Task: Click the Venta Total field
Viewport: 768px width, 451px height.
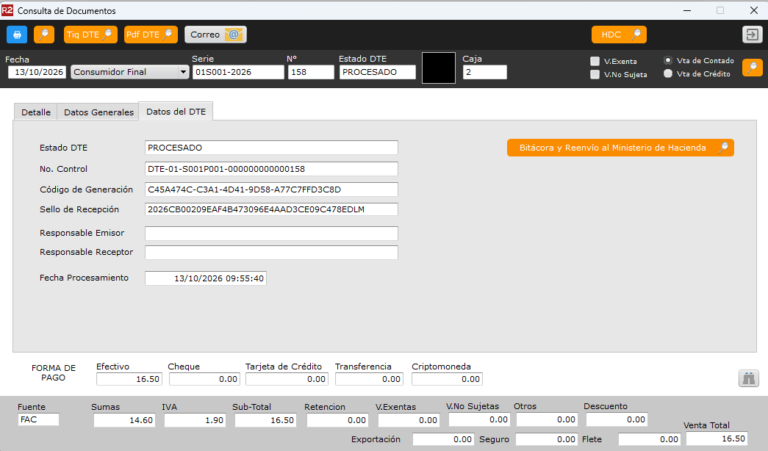Action: point(717,439)
